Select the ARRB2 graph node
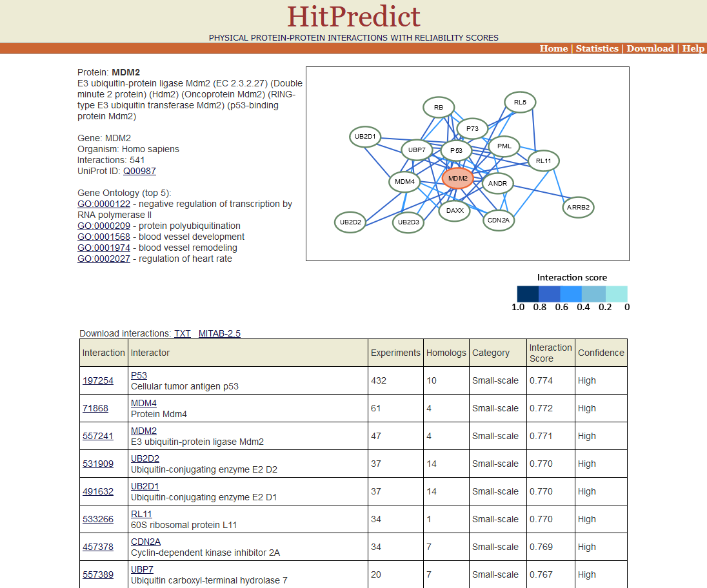The image size is (707, 588). tap(578, 207)
